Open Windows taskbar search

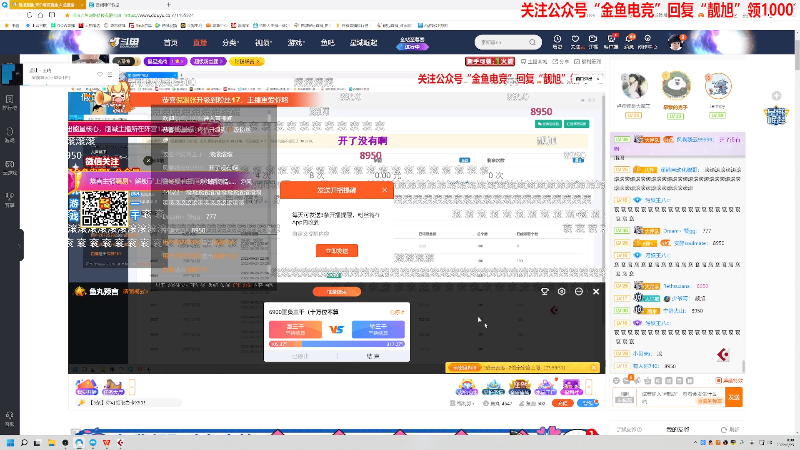23,443
